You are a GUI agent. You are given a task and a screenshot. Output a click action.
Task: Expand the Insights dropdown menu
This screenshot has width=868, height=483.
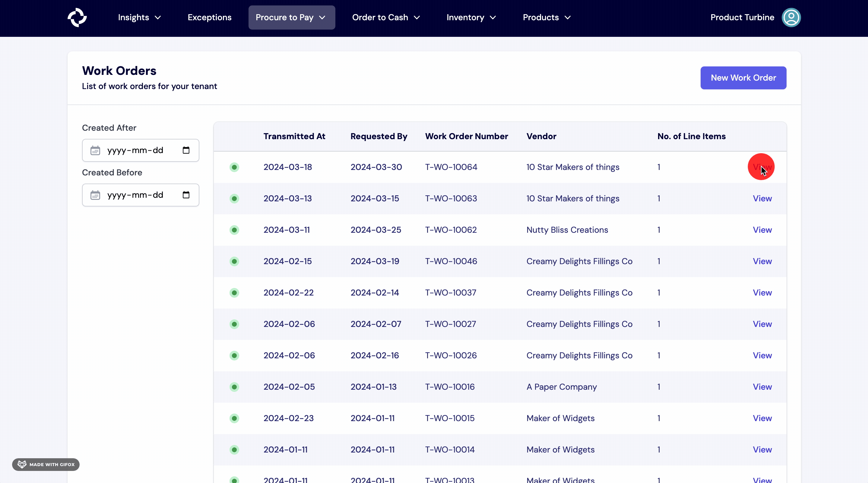click(139, 17)
